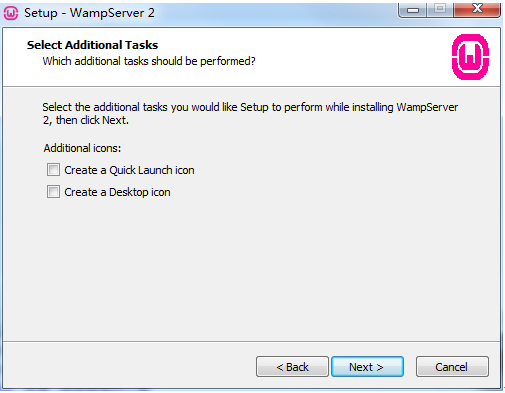Click the WampServer icon in the title bar

11,13
